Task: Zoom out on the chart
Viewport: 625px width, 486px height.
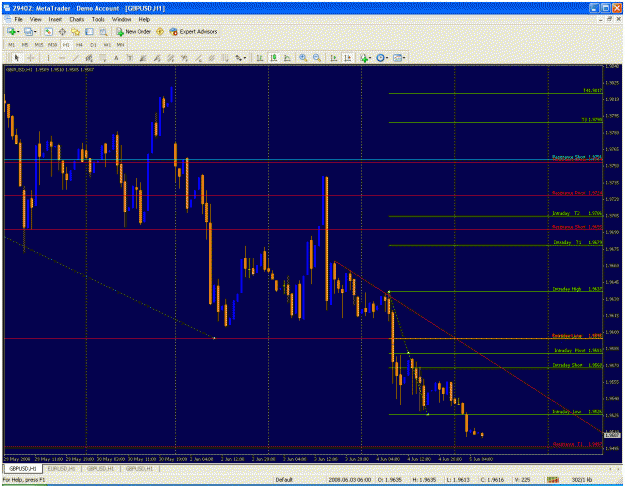Action: pyautogui.click(x=317, y=58)
